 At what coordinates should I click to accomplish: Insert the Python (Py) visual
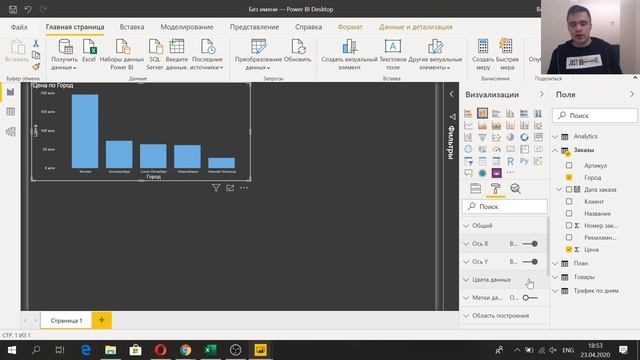click(524, 161)
